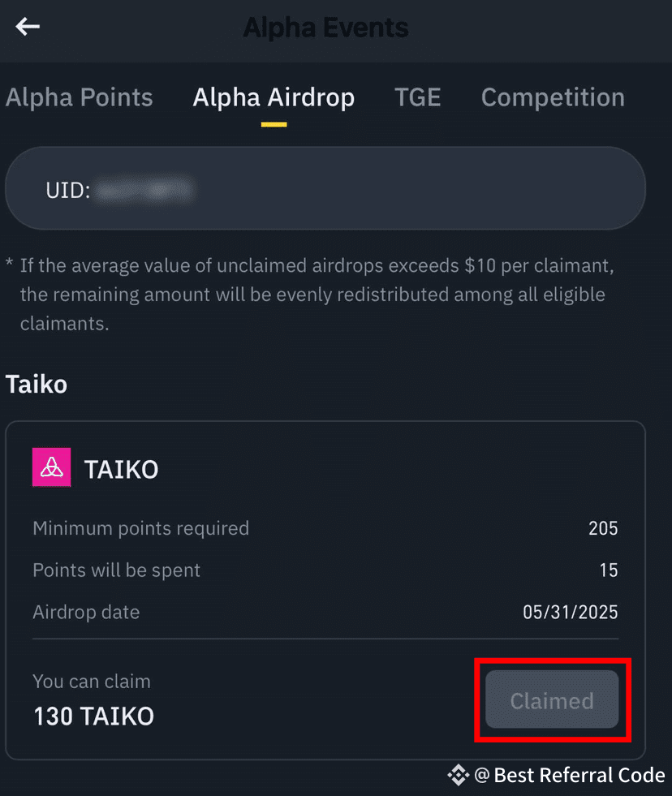The image size is (672, 796).
Task: Click the Taiko section heading
Action: tap(36, 385)
